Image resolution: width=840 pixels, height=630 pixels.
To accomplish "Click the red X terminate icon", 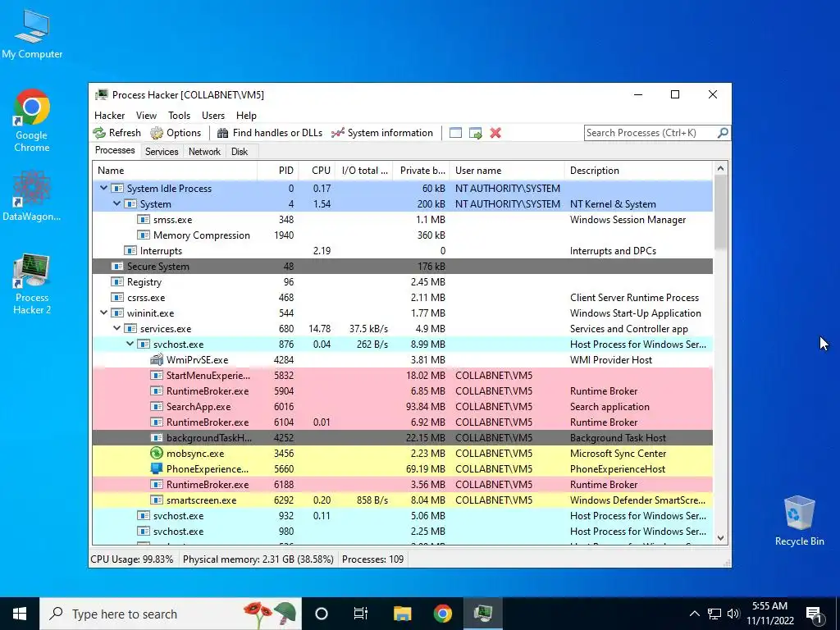I will [x=495, y=133].
